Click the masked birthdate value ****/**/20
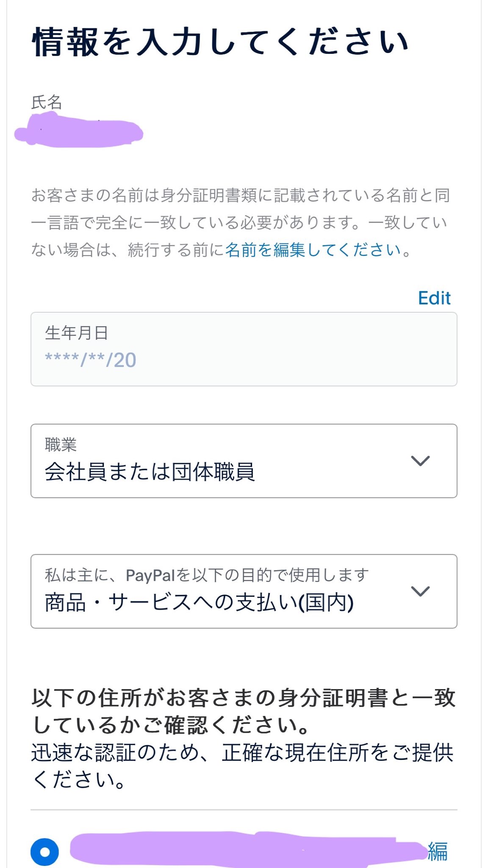Viewport: 488px width, 868px height. (x=91, y=360)
